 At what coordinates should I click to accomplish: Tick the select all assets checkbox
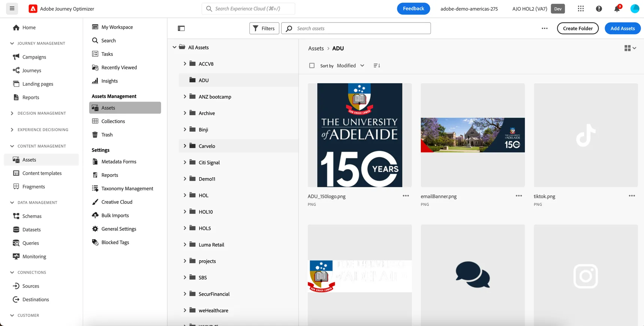pyautogui.click(x=312, y=65)
